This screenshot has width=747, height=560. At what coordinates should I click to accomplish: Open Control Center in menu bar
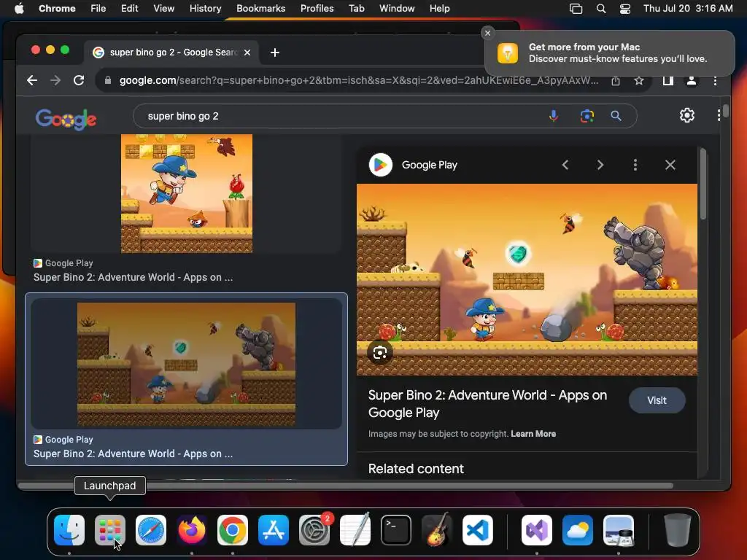[x=625, y=9]
